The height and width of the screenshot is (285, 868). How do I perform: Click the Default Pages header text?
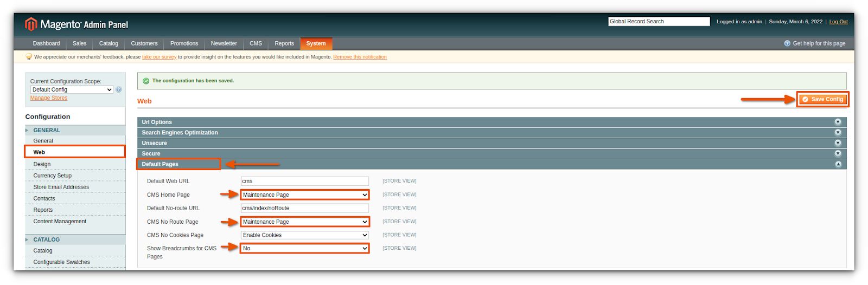click(160, 164)
